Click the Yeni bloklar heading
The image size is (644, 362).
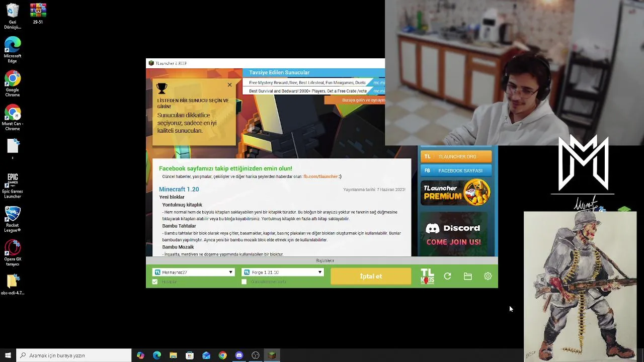[172, 197]
